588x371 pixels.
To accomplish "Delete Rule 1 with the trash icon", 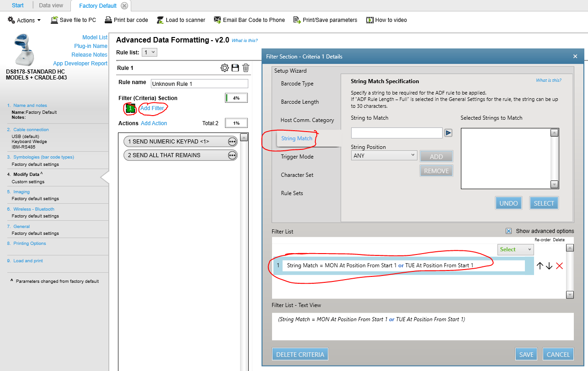I will 246,68.
